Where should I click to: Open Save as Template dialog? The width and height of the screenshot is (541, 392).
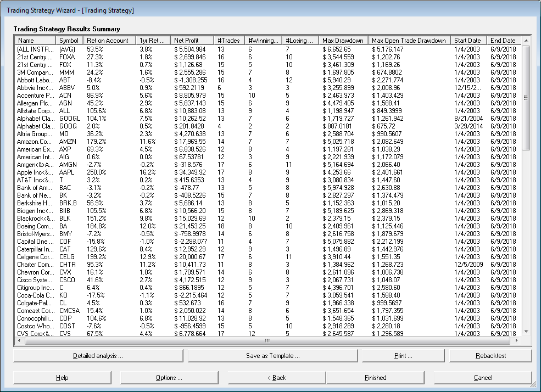(272, 356)
